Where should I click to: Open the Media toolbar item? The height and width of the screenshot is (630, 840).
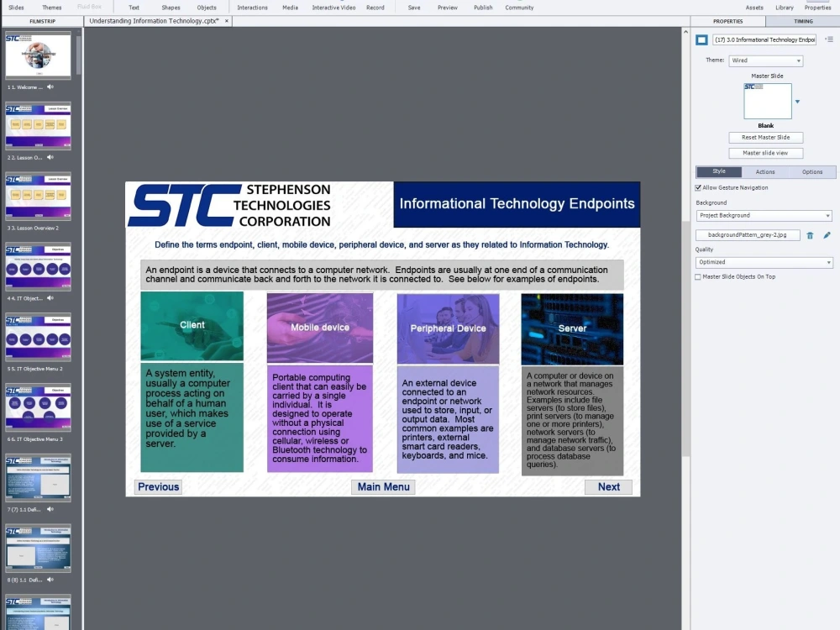(291, 8)
